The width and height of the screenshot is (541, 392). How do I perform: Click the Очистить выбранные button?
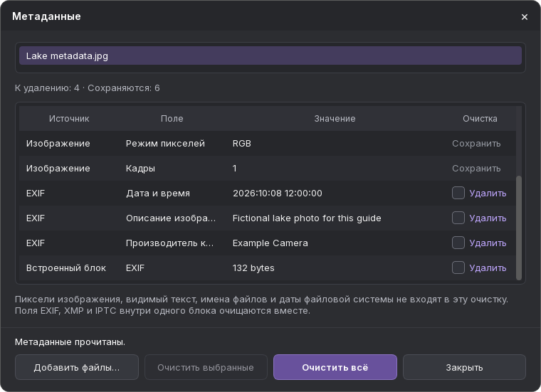pos(206,367)
